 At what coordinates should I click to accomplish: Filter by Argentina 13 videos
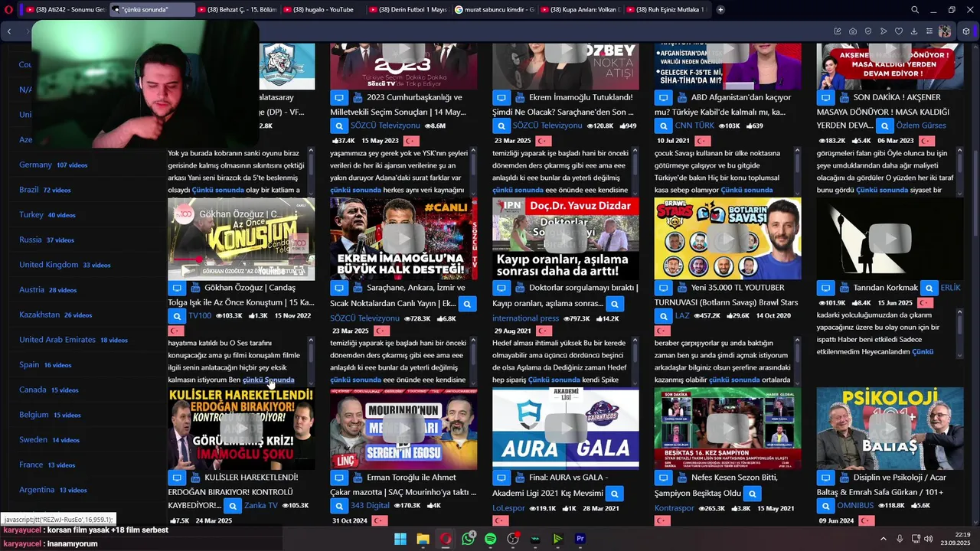coord(52,490)
